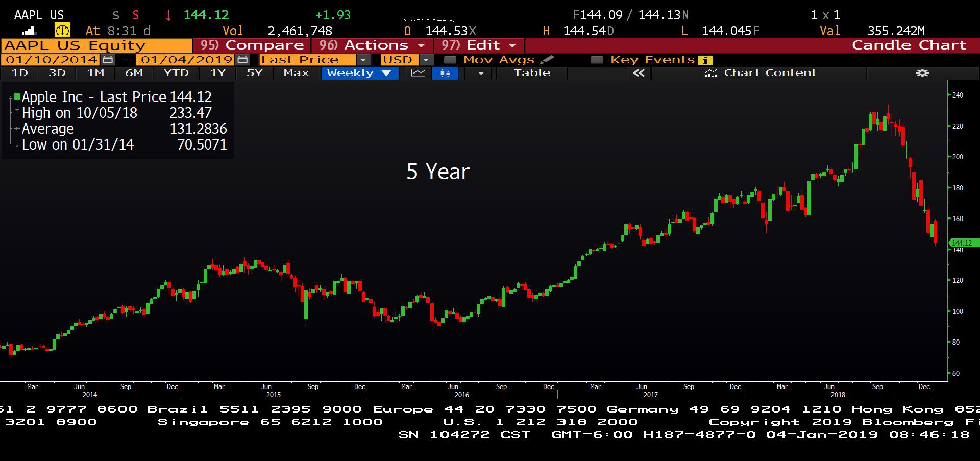Viewport: 980px width, 461px height.
Task: Edit moving averages with the pencil icon
Action: (x=547, y=60)
